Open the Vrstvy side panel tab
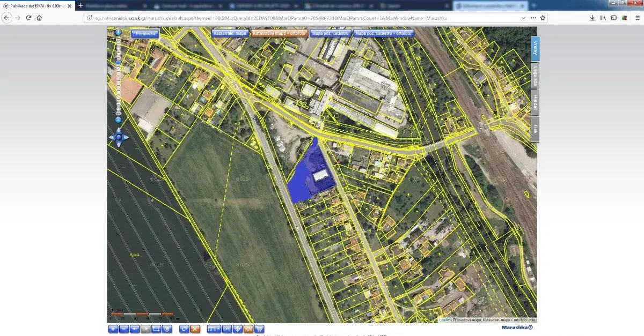 [535, 49]
